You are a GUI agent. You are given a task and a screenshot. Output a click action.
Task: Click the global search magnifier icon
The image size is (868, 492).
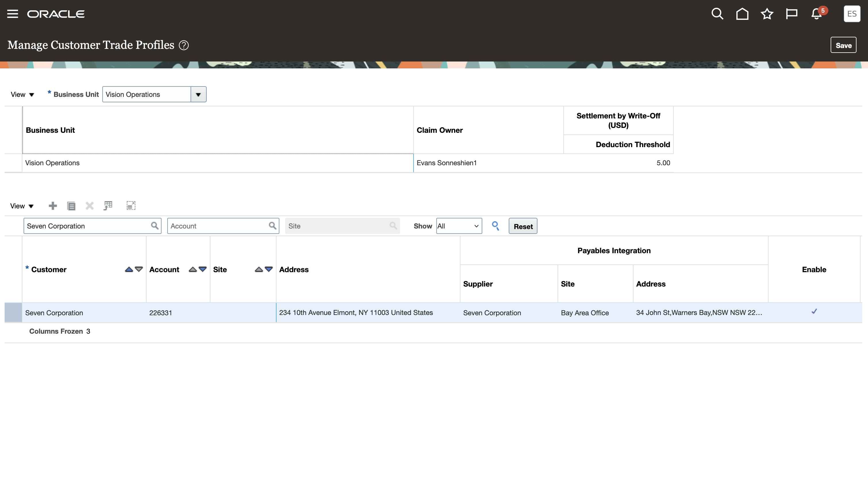coord(717,14)
